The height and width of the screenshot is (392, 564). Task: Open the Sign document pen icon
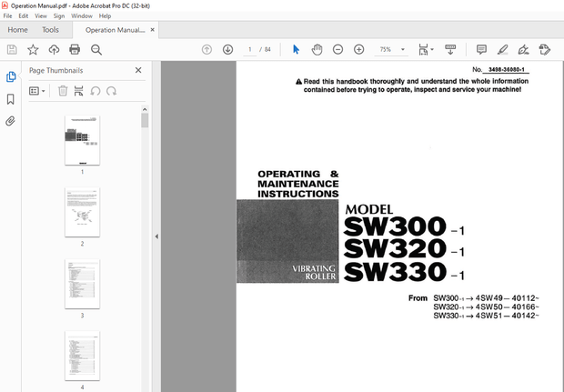tap(523, 50)
